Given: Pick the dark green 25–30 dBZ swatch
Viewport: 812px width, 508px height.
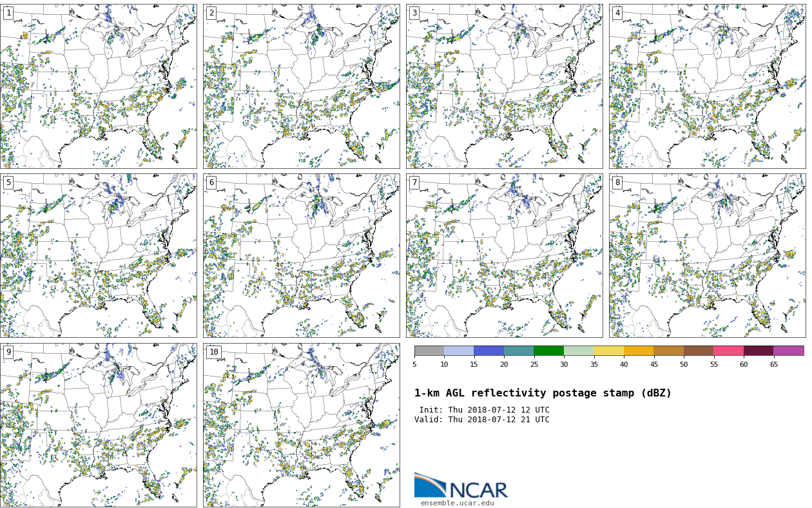Looking at the screenshot, I should (x=548, y=351).
